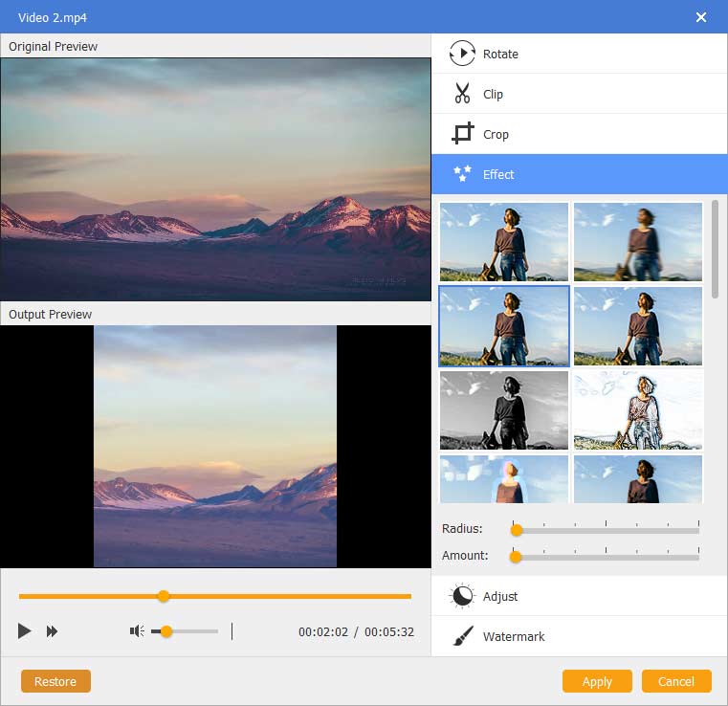Viewport: 728px width, 706px height.
Task: Click the Rotate icon
Action: [462, 55]
